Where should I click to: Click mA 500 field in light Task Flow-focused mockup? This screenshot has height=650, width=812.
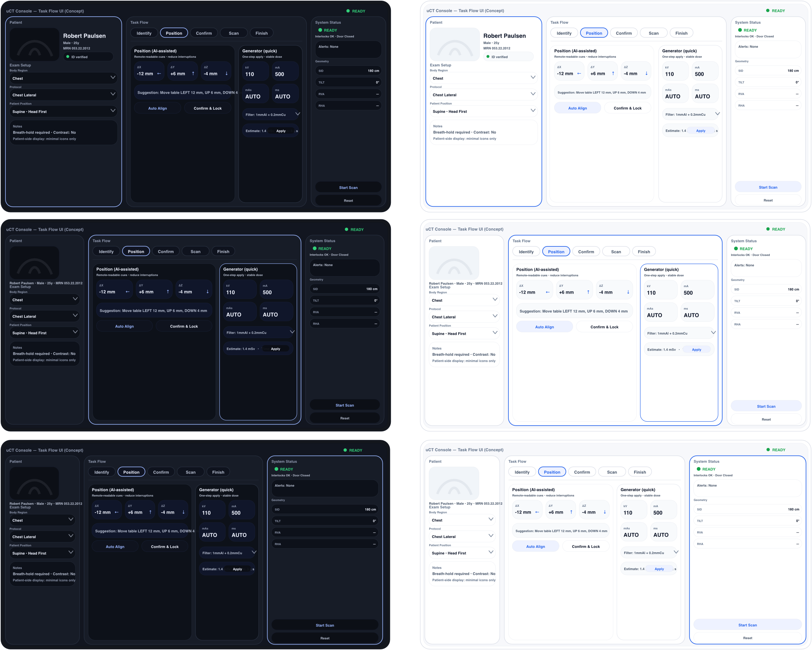tap(698, 290)
